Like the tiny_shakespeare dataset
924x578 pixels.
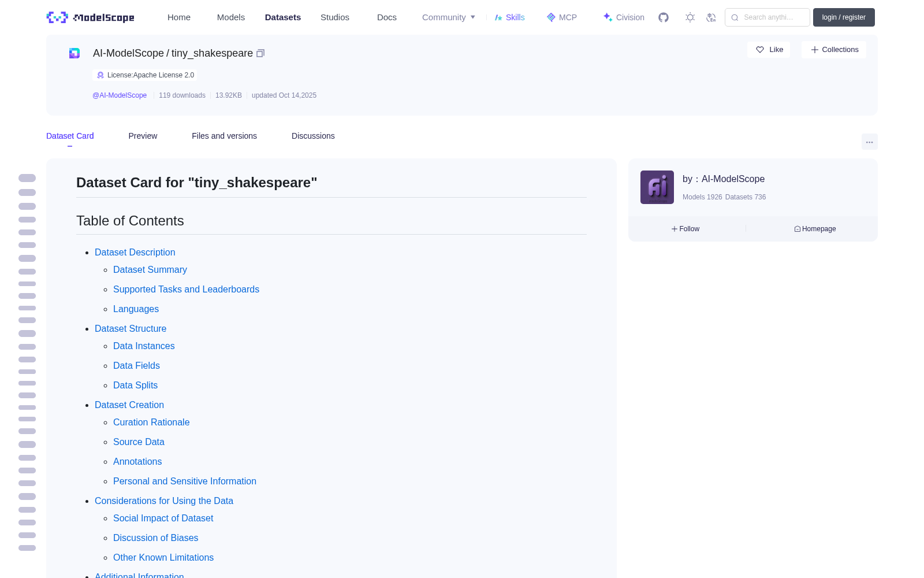point(769,50)
